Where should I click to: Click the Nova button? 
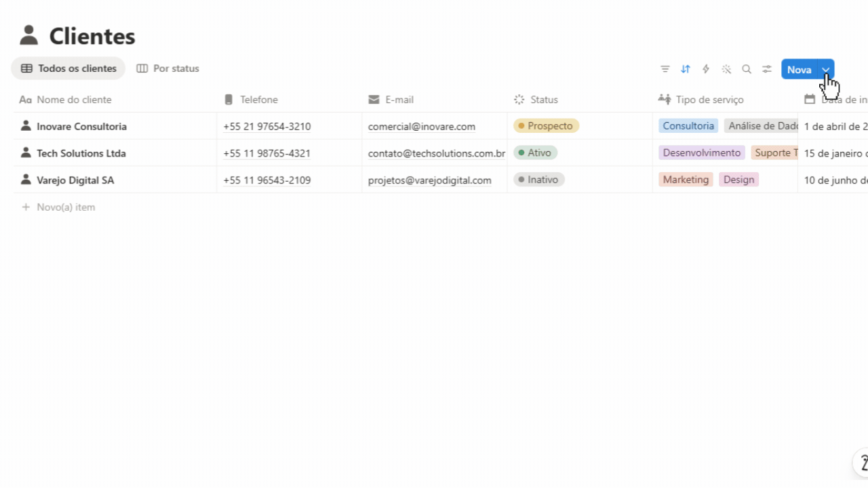coord(800,69)
